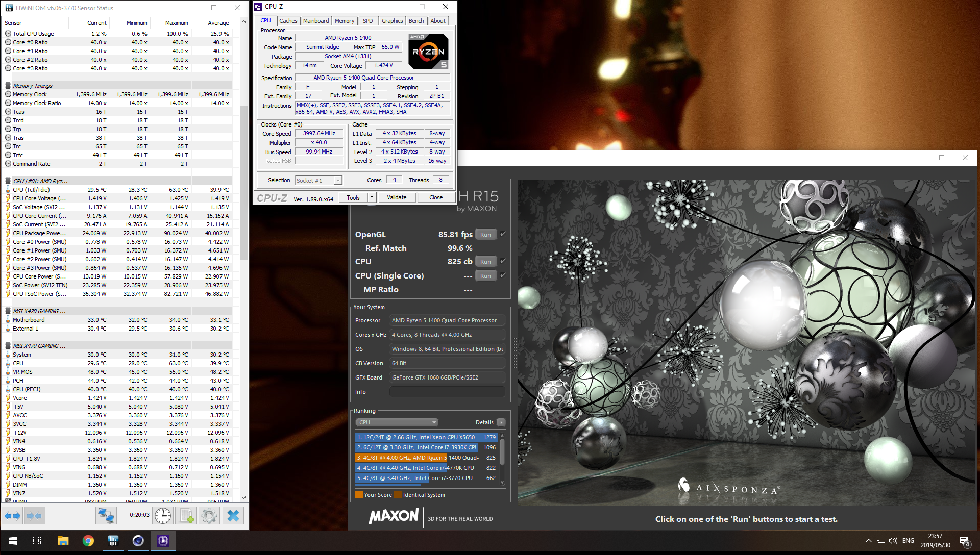This screenshot has height=555, width=980.
Task: Open notification center with 4 alerts
Action: pos(965,541)
